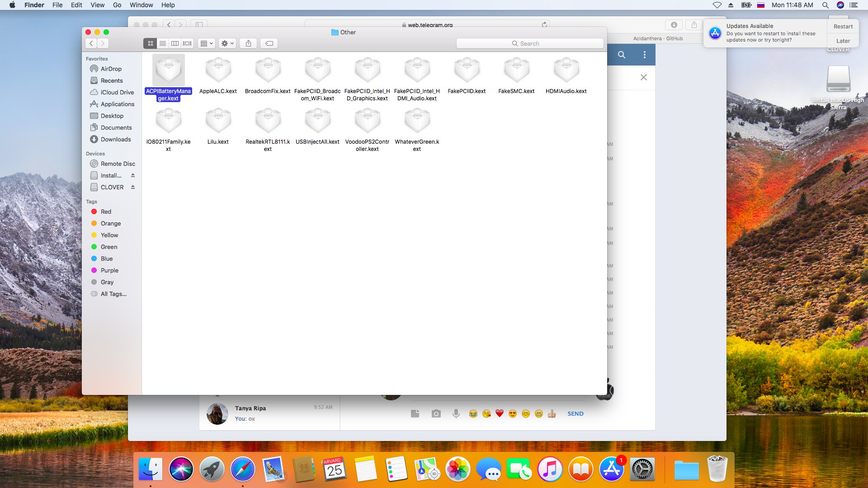Click the Telegram camera photo icon
The height and width of the screenshot is (488, 868).
coord(436,413)
